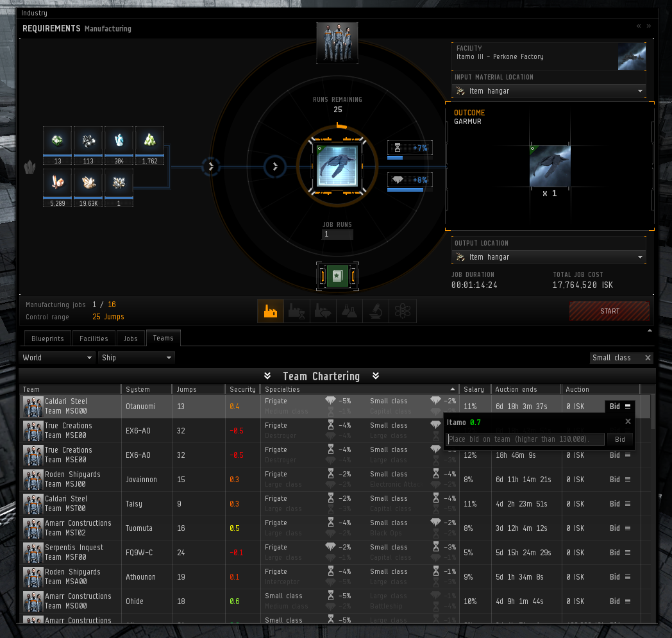Bid on Caldari Steel Otanuomi team
The width and height of the screenshot is (672, 638).
tap(614, 406)
